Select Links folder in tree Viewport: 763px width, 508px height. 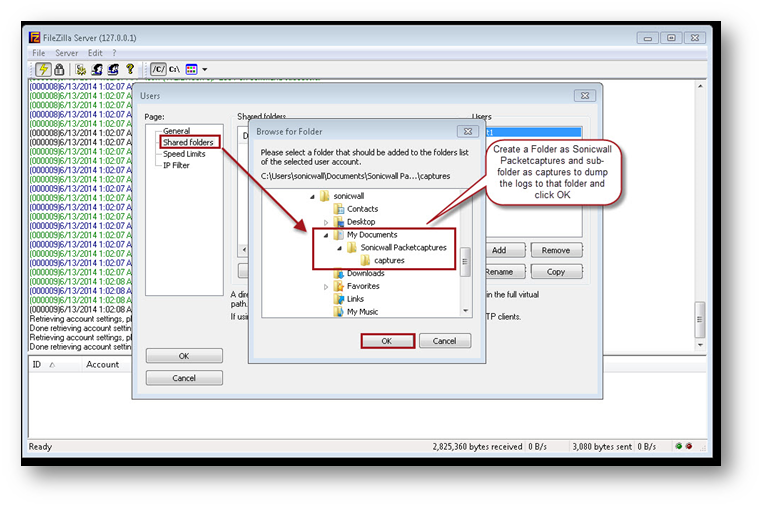(355, 299)
